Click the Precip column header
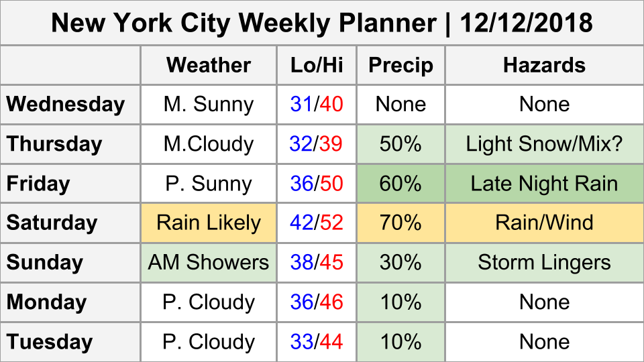Screen dimensions: 644x362 click(401, 65)
